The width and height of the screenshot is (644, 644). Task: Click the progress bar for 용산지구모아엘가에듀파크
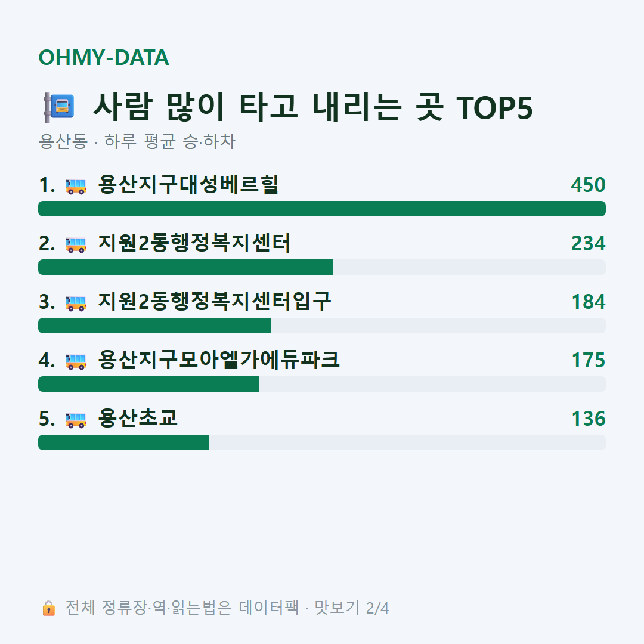pos(322,384)
